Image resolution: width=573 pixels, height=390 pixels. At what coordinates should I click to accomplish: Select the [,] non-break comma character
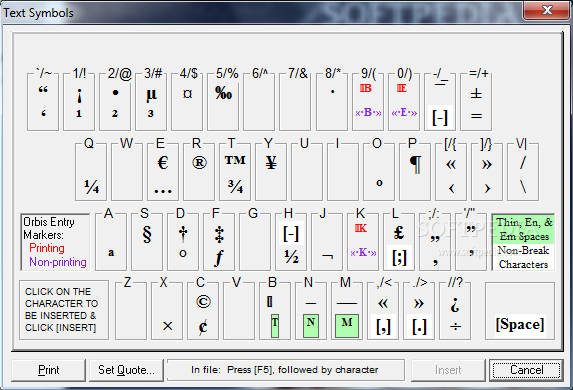[383, 326]
